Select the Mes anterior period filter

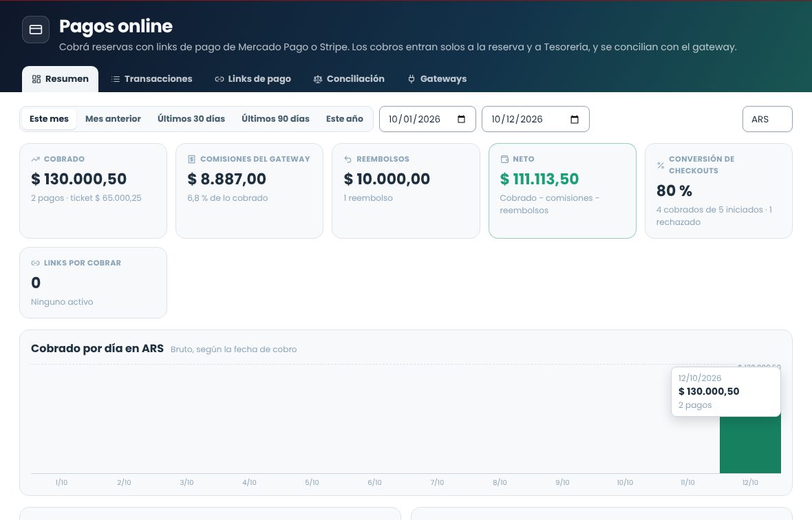click(113, 119)
